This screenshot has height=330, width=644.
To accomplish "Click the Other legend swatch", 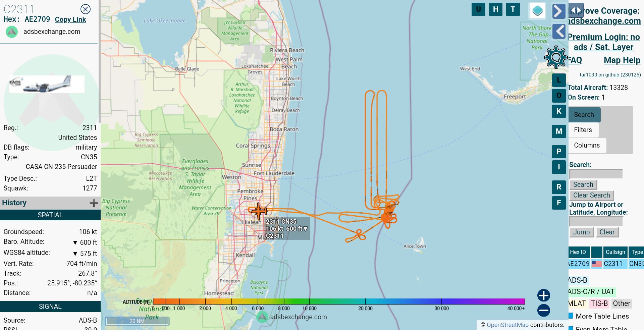I will [x=622, y=304].
